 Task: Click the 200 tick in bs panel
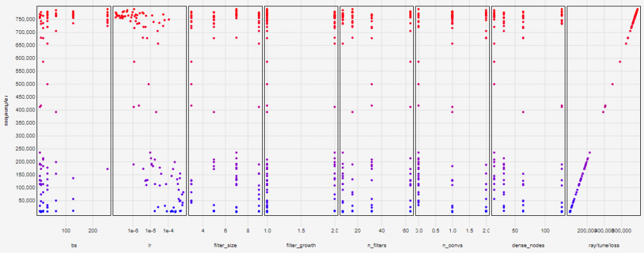pos(92,222)
